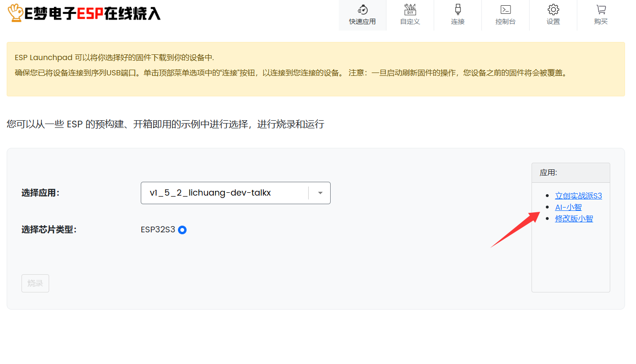Click the Quick Apps speedometer icon
Image resolution: width=636 pixels, height=364 pixels.
pos(362,10)
